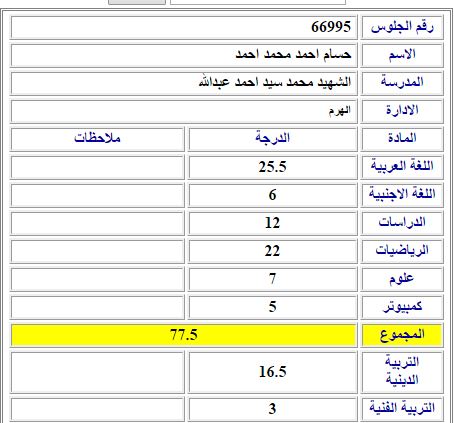Click the text input field above the table
454x423 pixels.
258,2
